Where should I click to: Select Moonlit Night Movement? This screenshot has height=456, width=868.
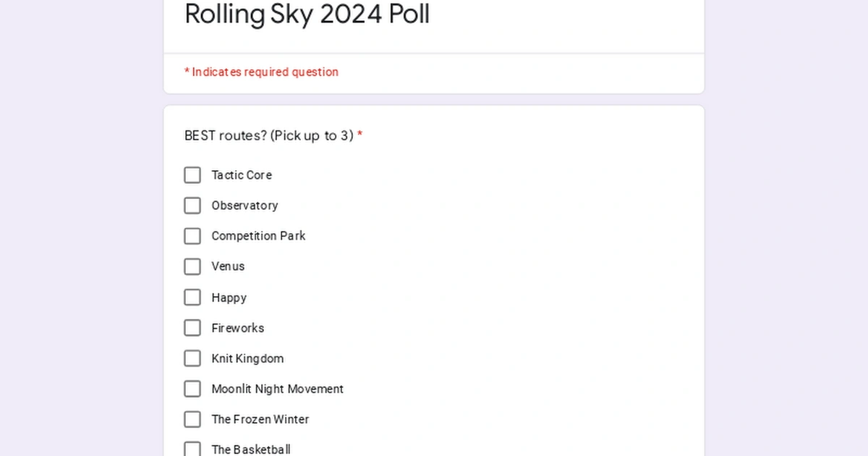(192, 389)
